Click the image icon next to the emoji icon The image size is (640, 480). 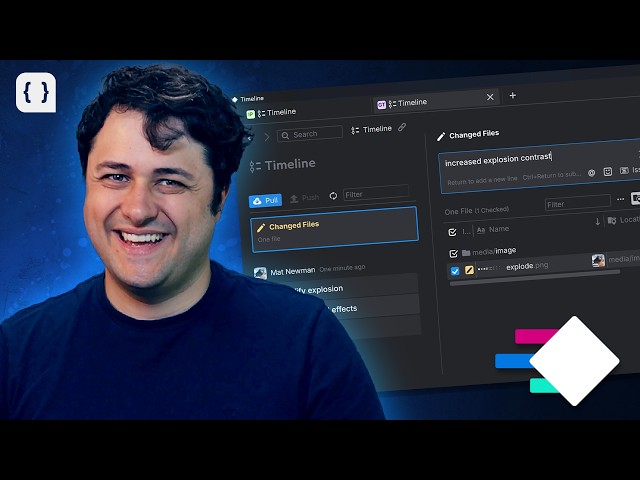(624, 170)
